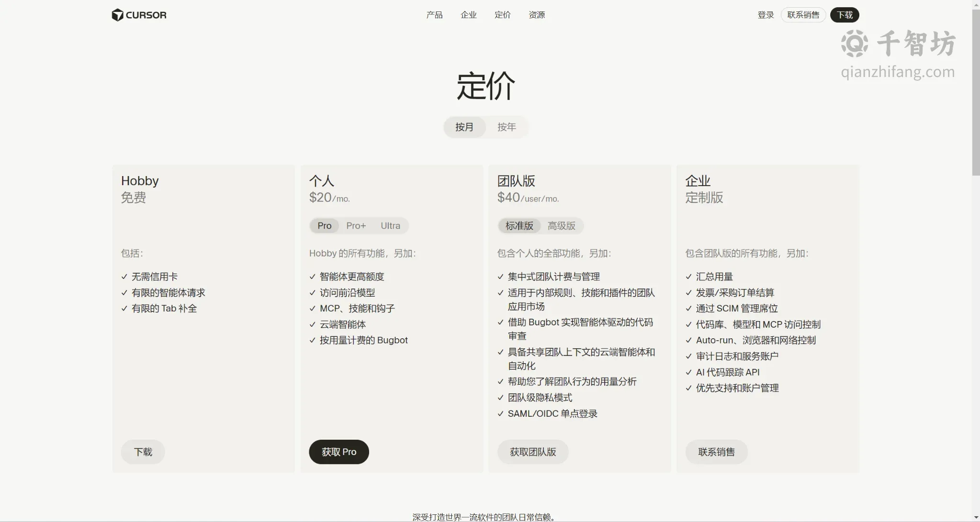980x522 pixels.
Task: Click the checkmark beside 有限的智能体请求
Action: [124, 292]
